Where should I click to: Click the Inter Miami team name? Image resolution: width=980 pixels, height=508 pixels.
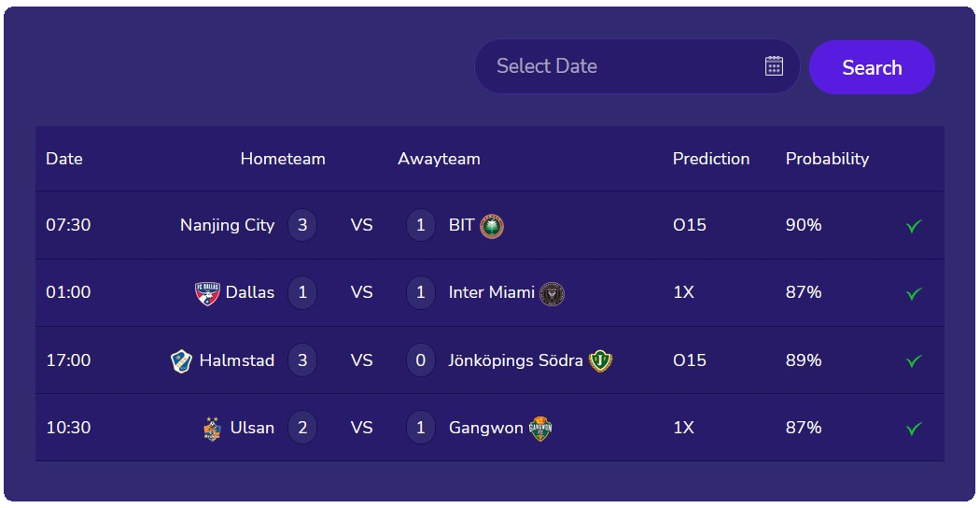[x=491, y=292]
